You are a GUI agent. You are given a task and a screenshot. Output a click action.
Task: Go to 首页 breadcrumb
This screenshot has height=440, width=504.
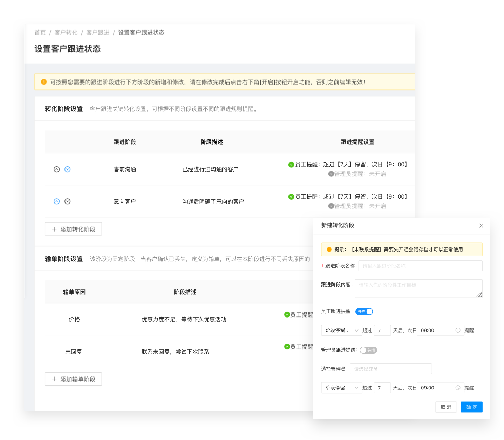pyautogui.click(x=40, y=33)
